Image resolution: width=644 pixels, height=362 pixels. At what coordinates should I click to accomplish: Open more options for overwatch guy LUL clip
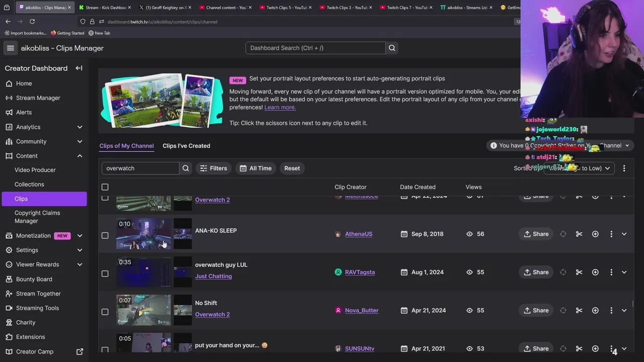[611, 272]
